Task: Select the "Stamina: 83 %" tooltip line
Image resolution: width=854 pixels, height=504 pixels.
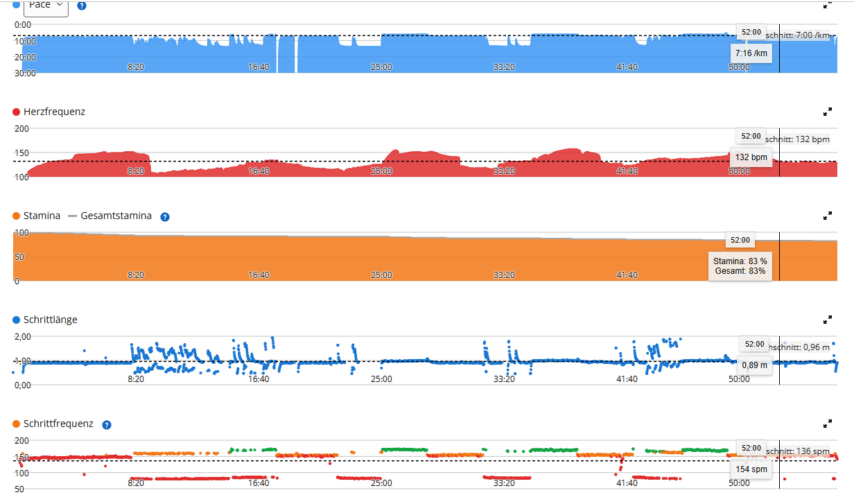Action: (740, 261)
